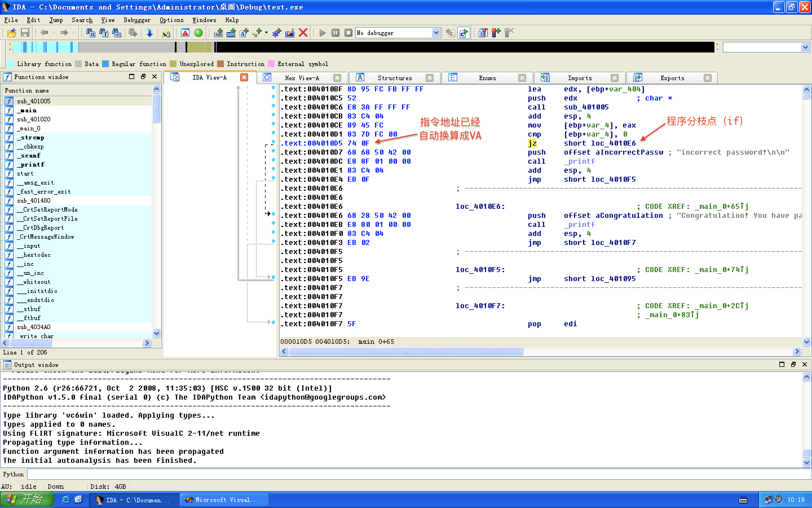Click the Convert to data toolbar icon
The image size is (812, 508).
point(231,32)
